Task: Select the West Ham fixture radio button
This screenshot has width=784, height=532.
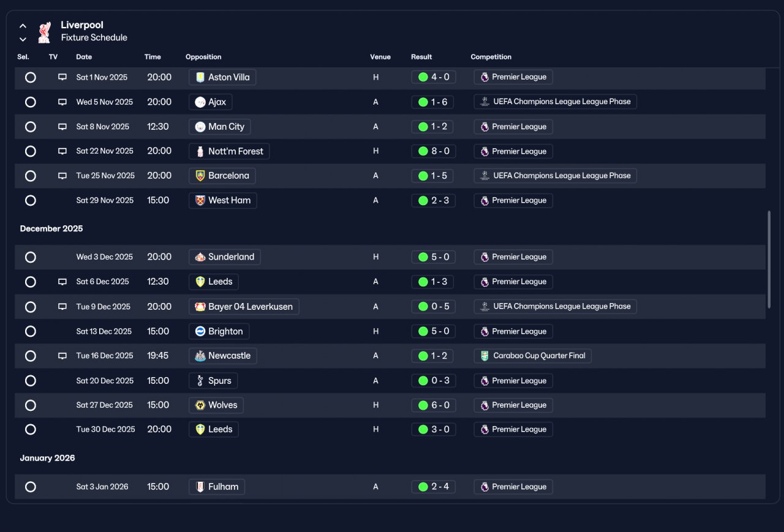Action: click(31, 200)
